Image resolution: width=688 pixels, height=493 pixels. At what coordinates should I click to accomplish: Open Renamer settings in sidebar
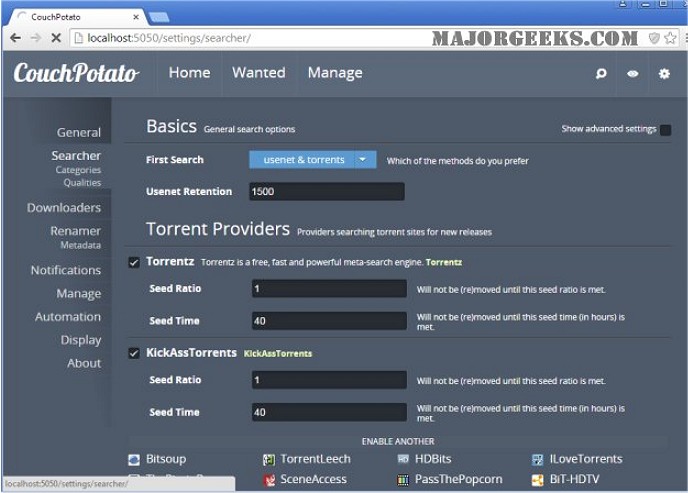pos(75,231)
